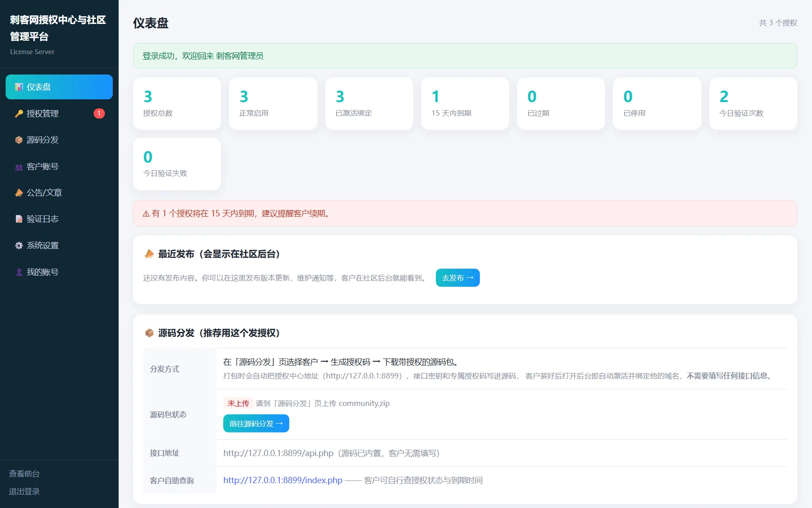Click the 今日验证次数 stat card

[753, 103]
